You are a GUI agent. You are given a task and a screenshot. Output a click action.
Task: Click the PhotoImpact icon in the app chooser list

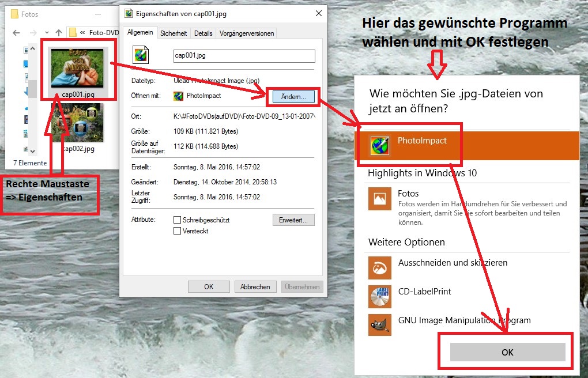click(x=379, y=146)
